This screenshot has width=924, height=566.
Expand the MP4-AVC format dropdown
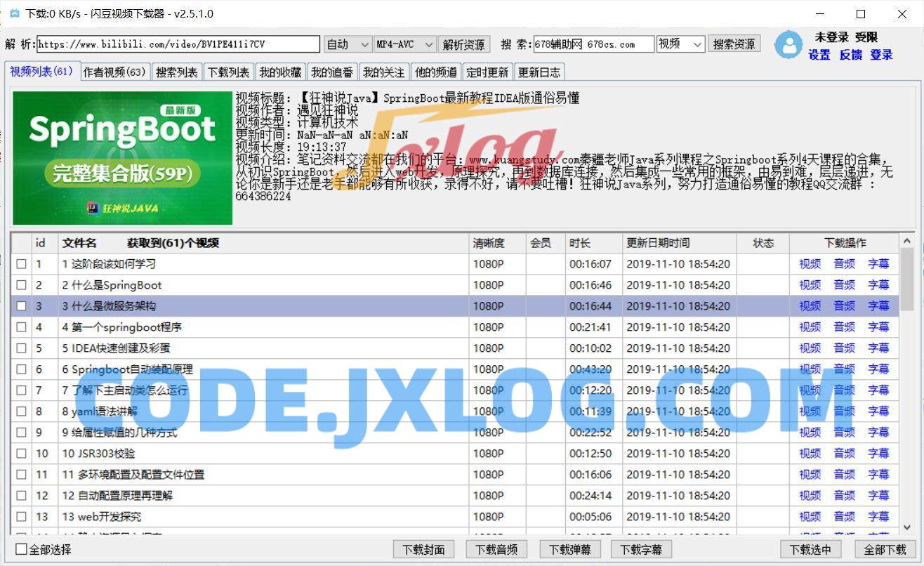(405, 44)
